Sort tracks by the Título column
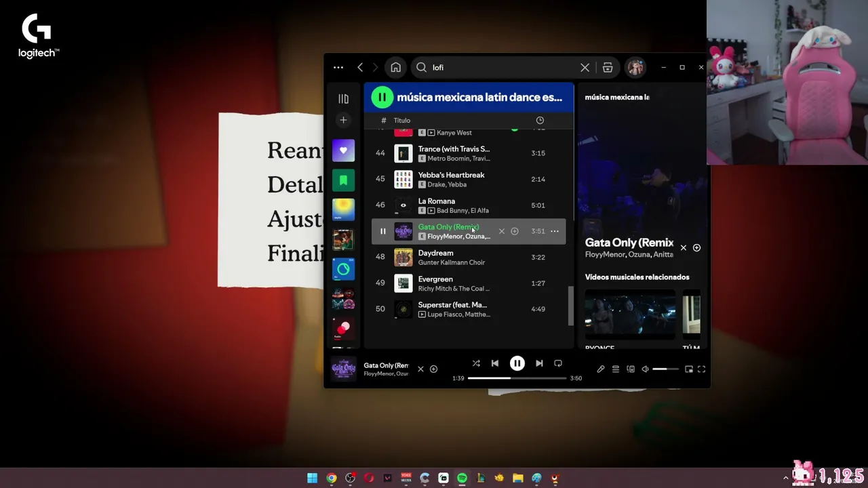Screen dimensions: 868x488 401,120
